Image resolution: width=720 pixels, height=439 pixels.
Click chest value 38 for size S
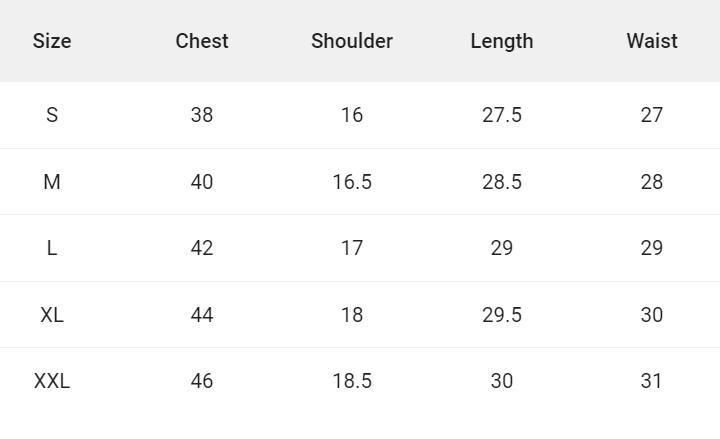coord(202,115)
